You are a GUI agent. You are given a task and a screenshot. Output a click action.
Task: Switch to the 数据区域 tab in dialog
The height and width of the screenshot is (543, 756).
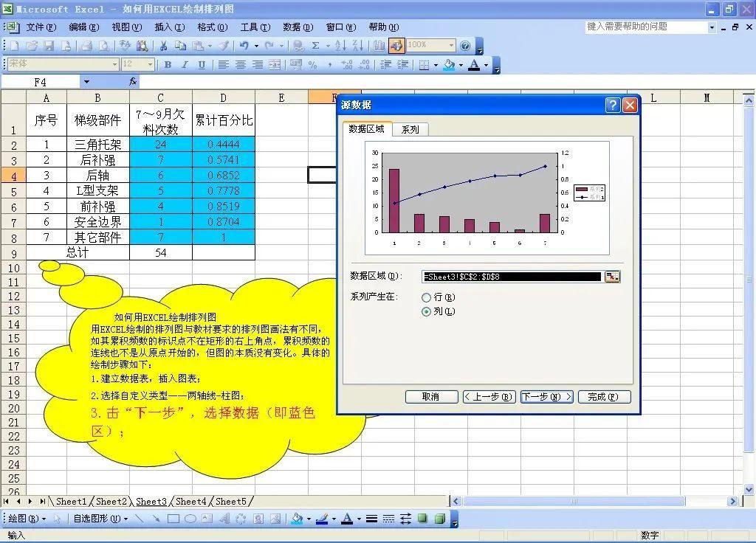coord(366,128)
